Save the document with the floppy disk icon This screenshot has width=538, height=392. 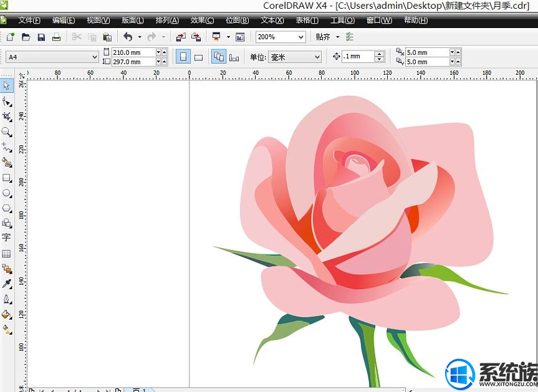point(41,37)
